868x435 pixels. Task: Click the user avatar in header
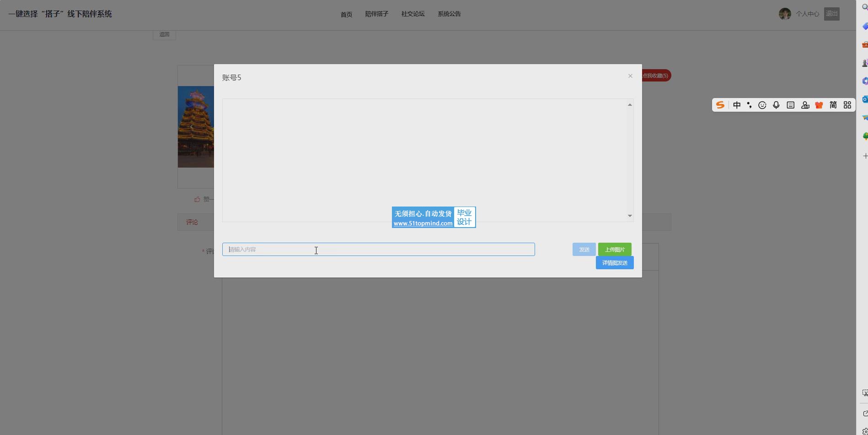tap(785, 14)
